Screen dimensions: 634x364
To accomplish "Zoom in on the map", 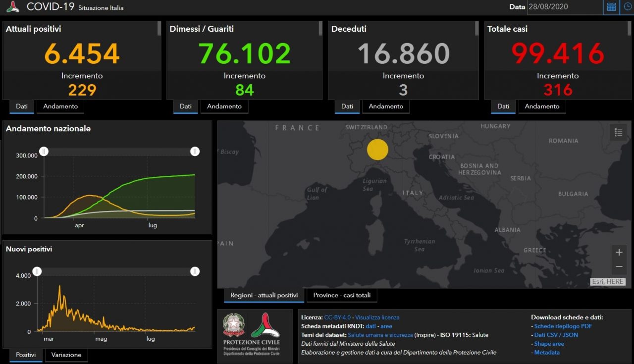I will click(619, 253).
